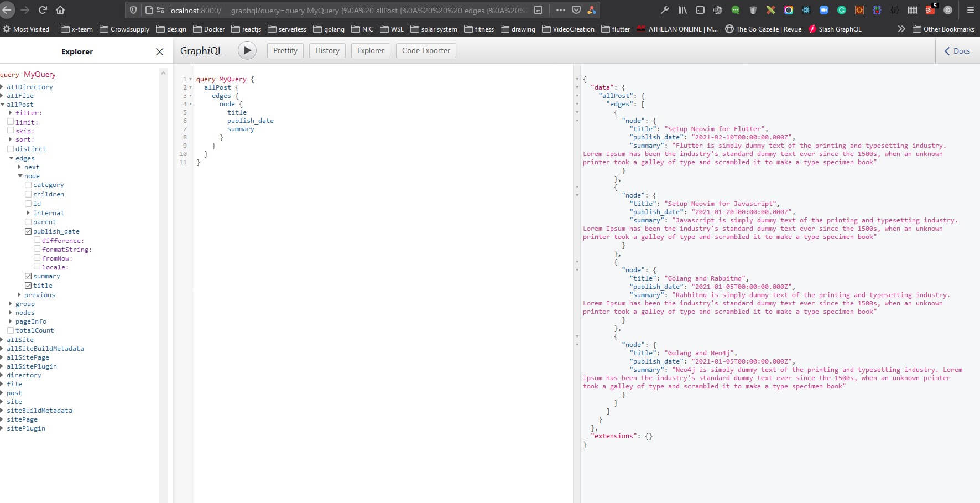Open the React Developer Tools extension
The width and height of the screenshot is (980, 503).
[x=806, y=10]
